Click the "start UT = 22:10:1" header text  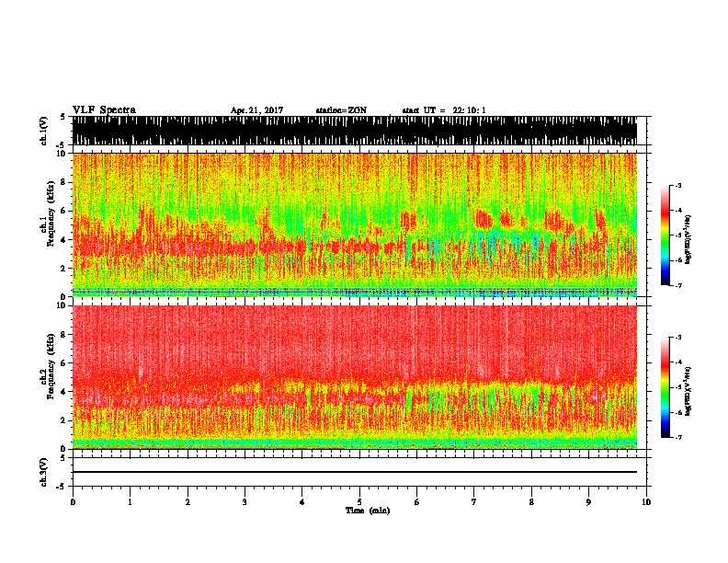point(444,110)
